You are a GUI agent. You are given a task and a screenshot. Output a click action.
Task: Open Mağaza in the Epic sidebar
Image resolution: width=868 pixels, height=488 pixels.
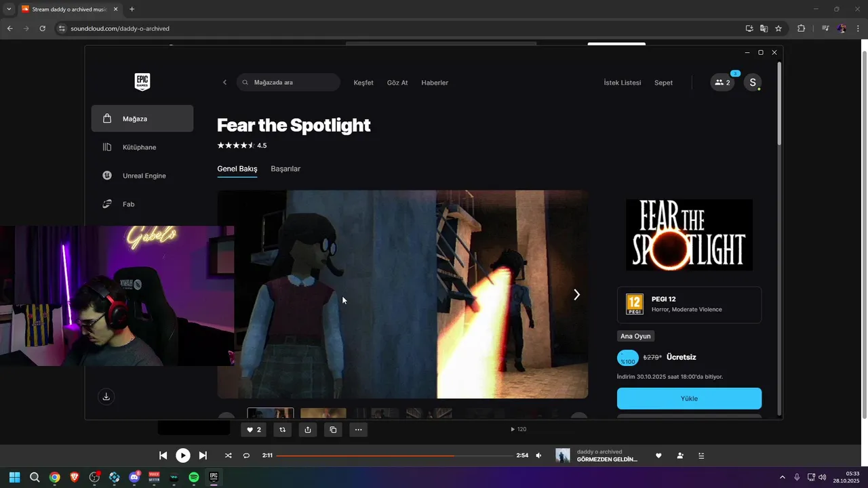coord(142,119)
